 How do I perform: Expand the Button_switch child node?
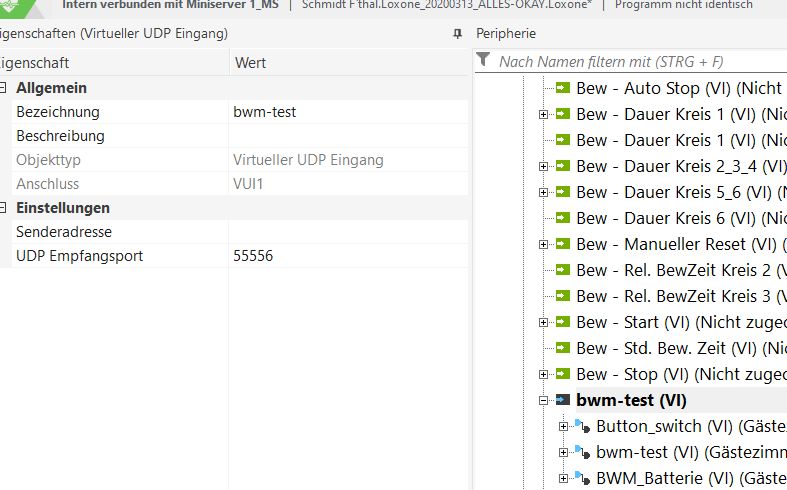(563, 427)
